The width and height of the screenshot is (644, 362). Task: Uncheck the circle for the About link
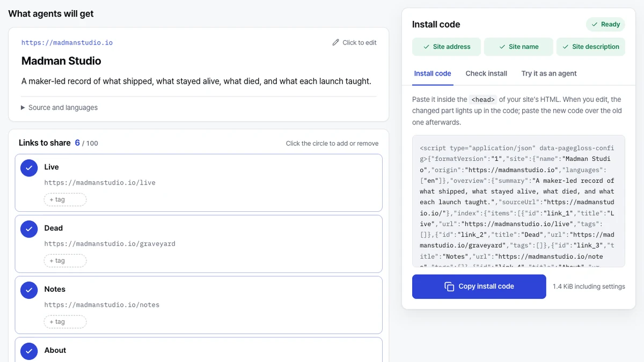pyautogui.click(x=29, y=351)
